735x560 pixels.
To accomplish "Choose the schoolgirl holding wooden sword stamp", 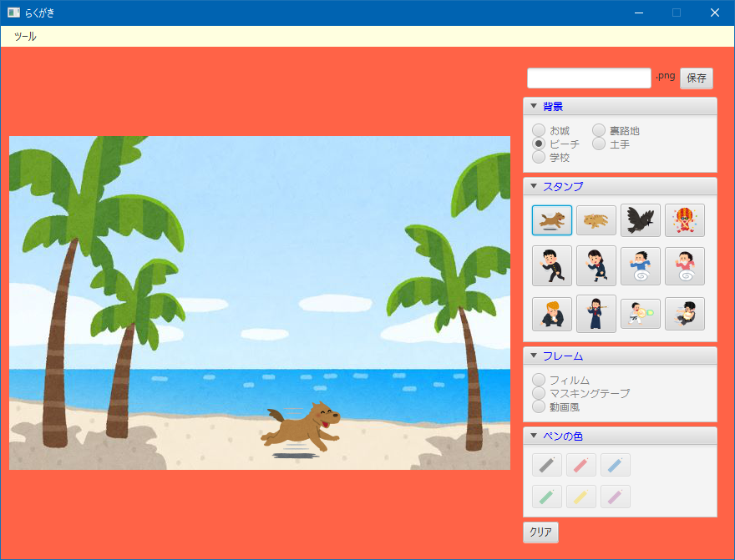I will click(596, 315).
